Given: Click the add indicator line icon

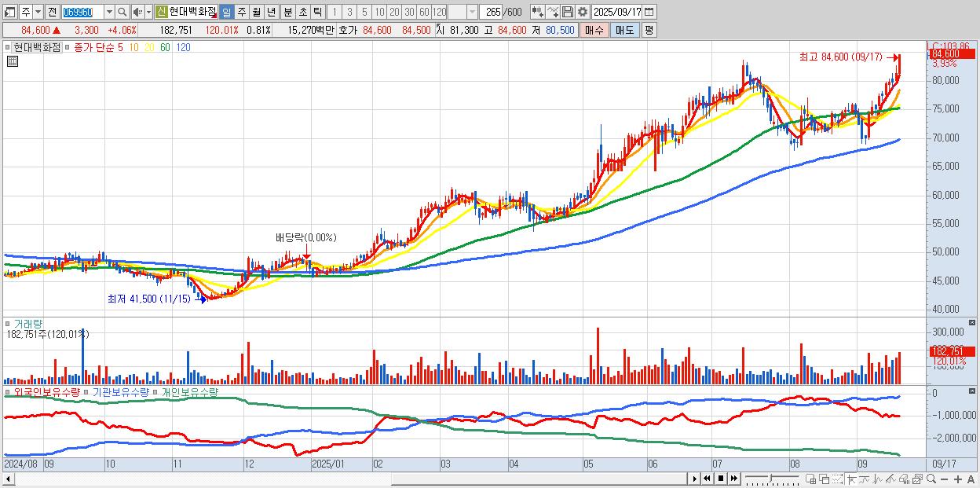Looking at the screenshot, I should pos(554,12).
